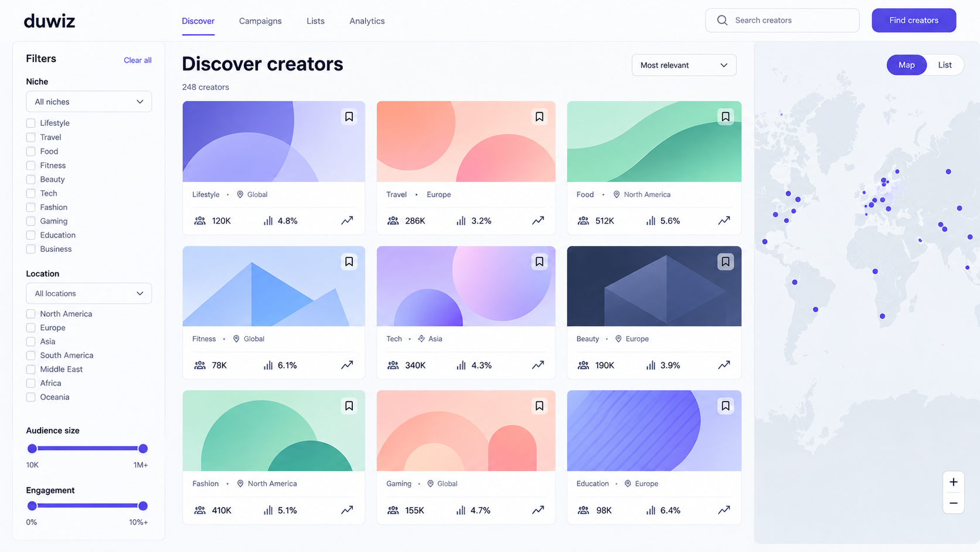
Task: Click the followers icon on the Lifestyle card
Action: [200, 221]
